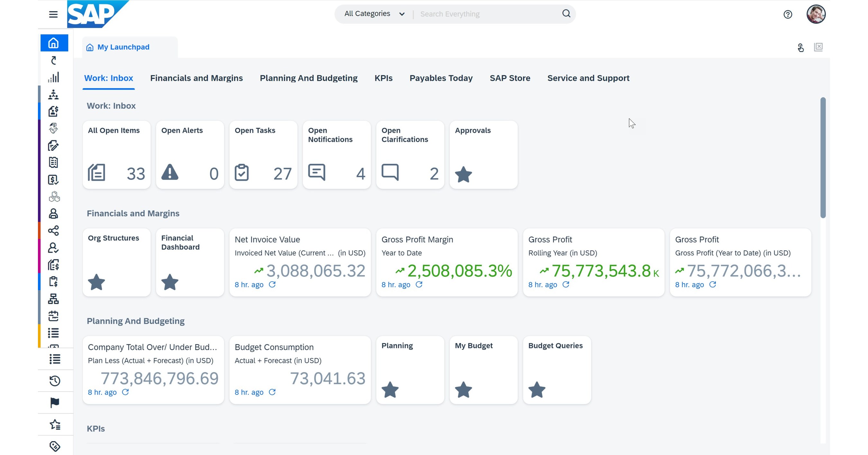Expand the navigation via hamburger menu

tap(53, 14)
